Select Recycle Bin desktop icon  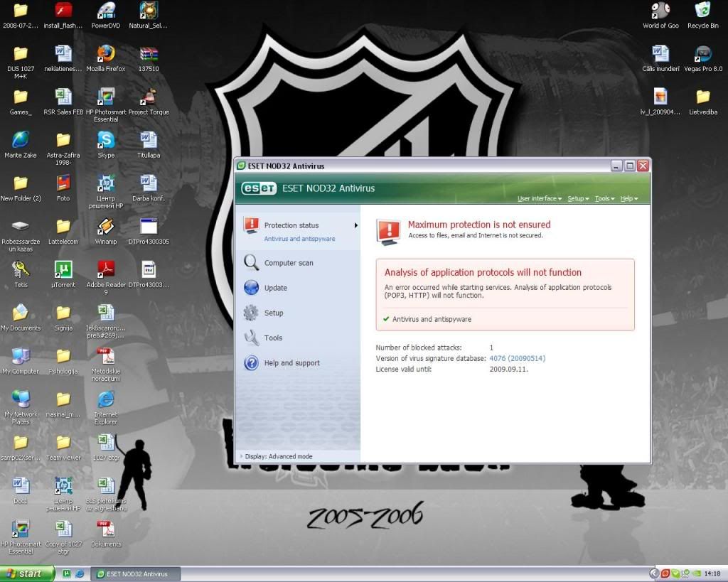(x=703, y=16)
